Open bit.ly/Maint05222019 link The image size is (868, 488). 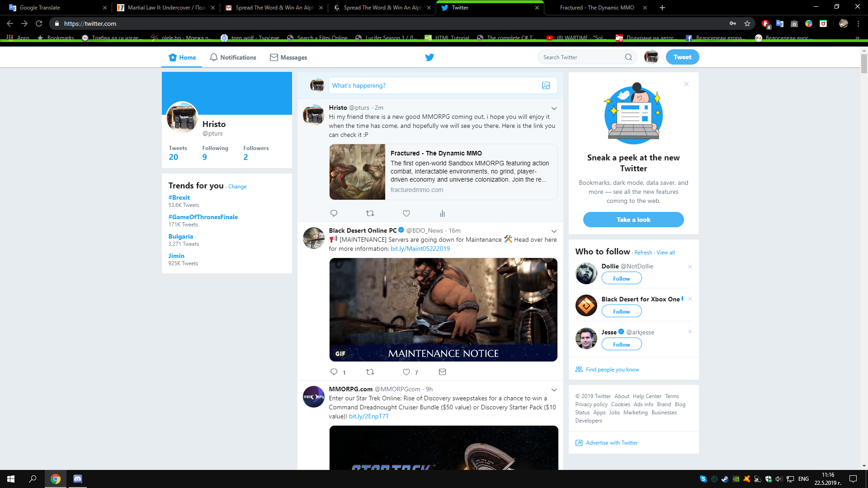(420, 249)
